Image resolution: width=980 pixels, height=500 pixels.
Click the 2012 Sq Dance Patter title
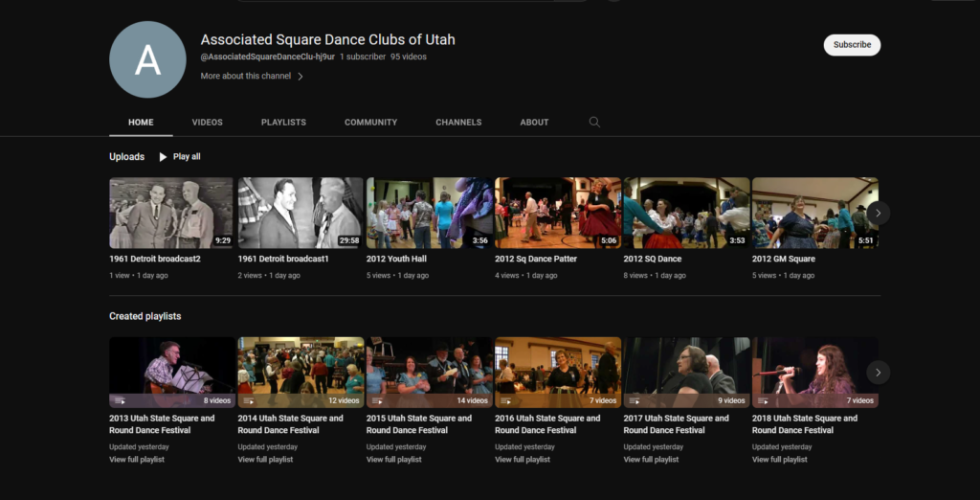click(536, 259)
